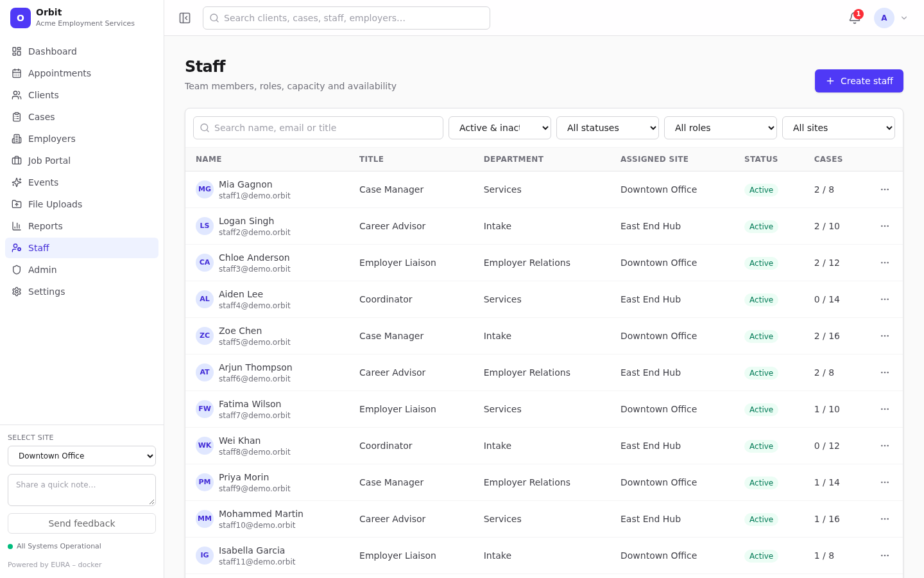Viewport: 924px width, 578px height.
Task: Open the Select Site Downtown Office dropdown
Action: (81, 456)
